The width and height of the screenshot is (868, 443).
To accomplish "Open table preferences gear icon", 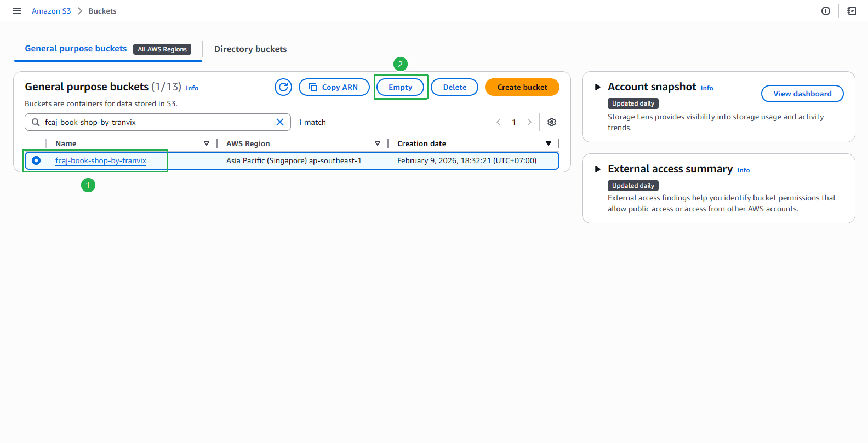I will coord(552,122).
